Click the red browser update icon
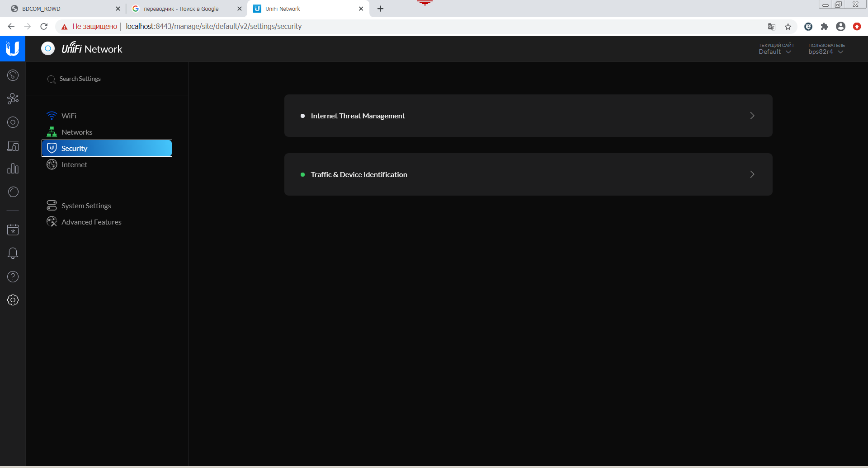 [x=857, y=27]
